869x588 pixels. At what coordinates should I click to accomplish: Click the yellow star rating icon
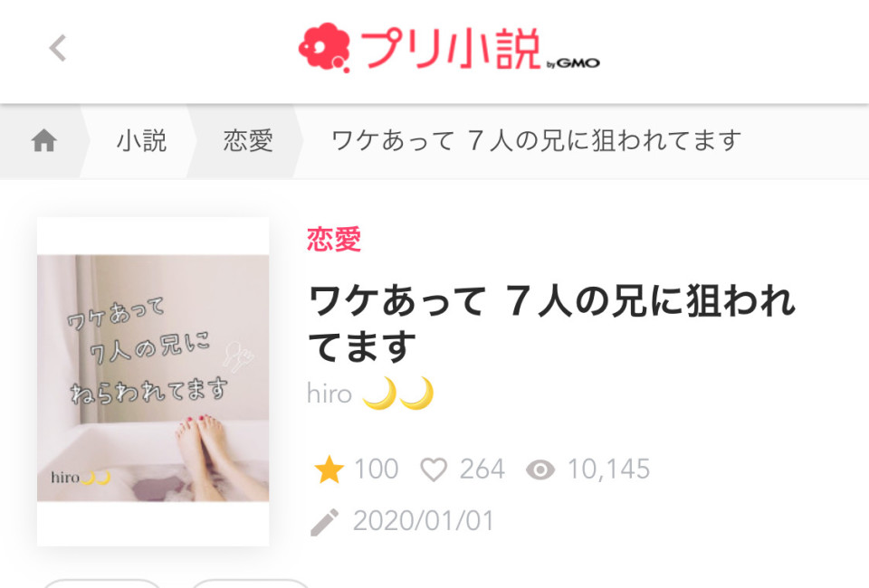[329, 469]
